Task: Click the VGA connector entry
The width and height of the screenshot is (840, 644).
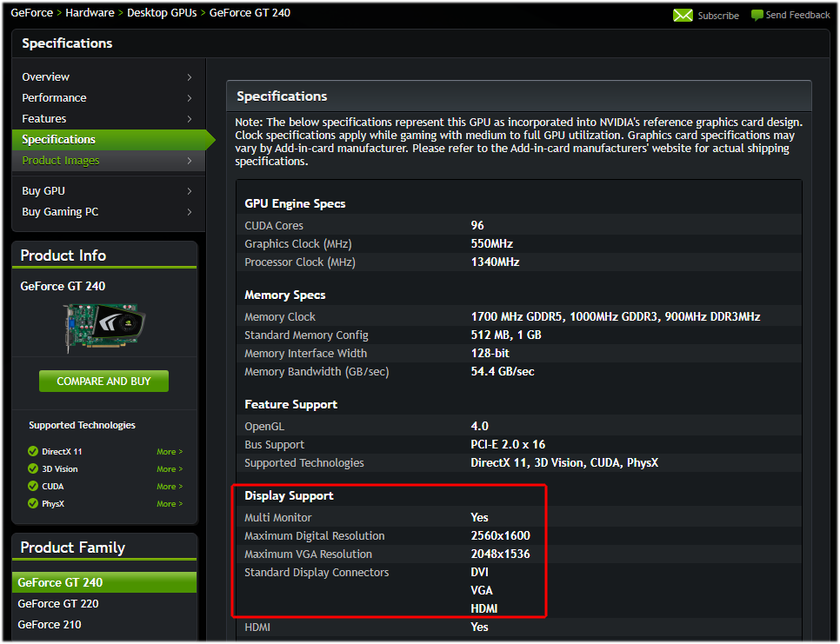Action: (x=482, y=590)
